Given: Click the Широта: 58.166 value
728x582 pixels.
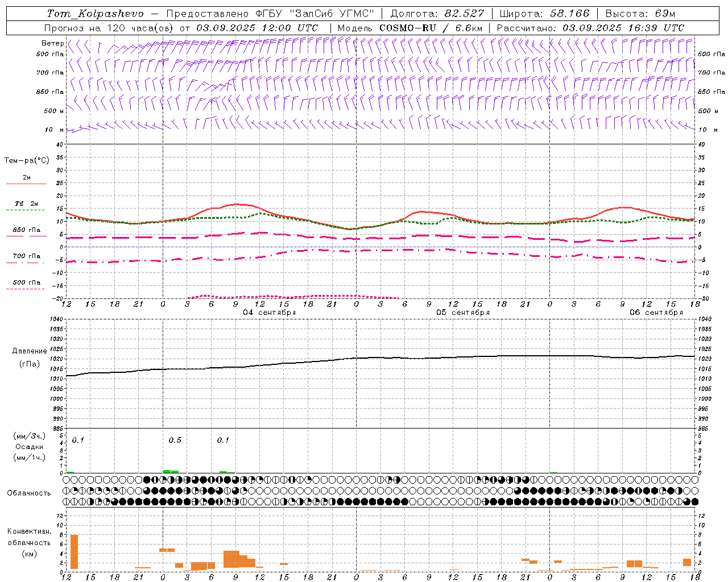Looking at the screenshot, I should [x=545, y=14].
